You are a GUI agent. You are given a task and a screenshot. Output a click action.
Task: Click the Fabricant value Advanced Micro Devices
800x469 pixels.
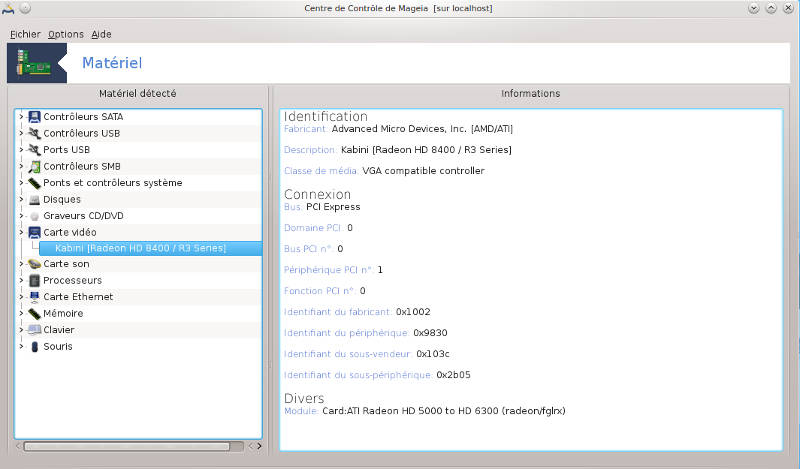[422, 129]
